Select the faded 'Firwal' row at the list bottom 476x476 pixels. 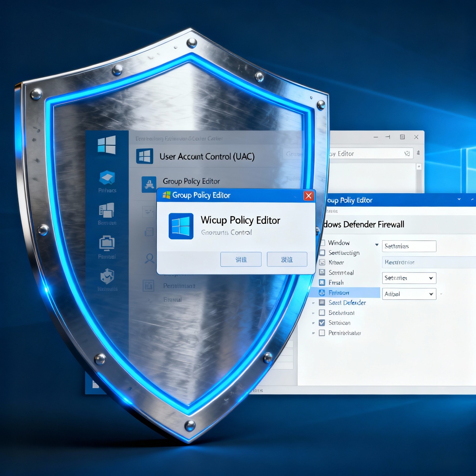pyautogui.click(x=173, y=299)
